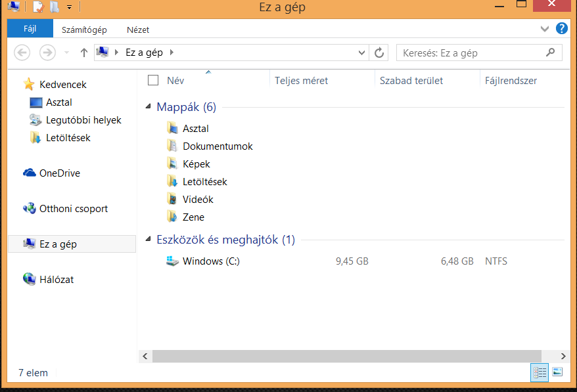This screenshot has width=577, height=392.
Task: Click the title bar computer icon
Action: [x=14, y=7]
